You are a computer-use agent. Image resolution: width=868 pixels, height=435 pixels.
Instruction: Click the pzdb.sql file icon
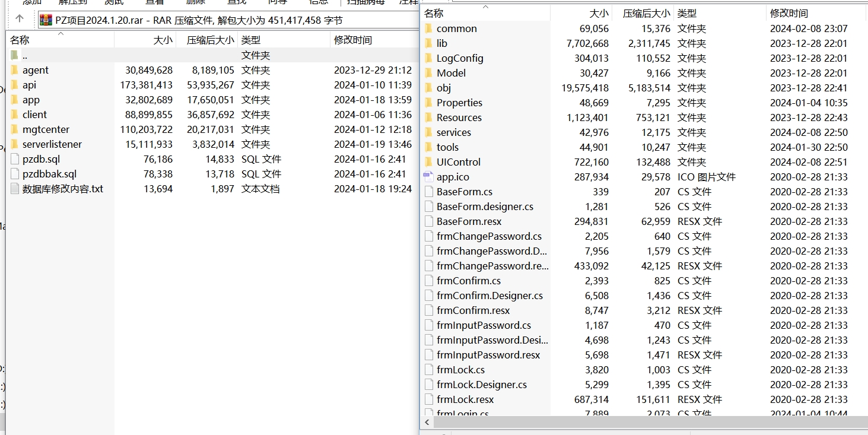[15, 159]
